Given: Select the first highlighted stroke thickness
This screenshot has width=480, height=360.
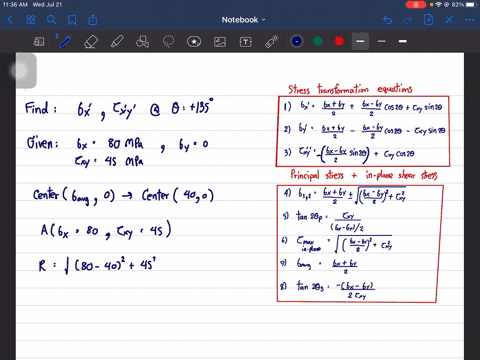Looking at the screenshot, I should 360,41.
